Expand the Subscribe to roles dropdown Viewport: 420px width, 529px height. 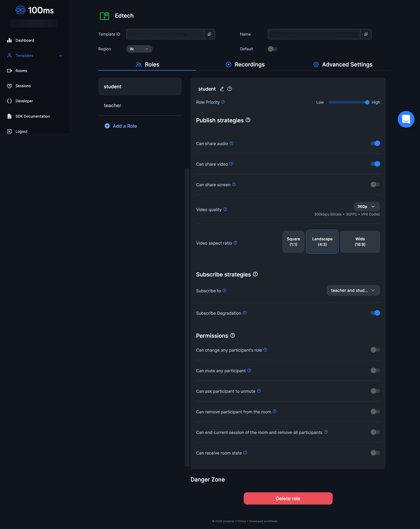point(353,290)
